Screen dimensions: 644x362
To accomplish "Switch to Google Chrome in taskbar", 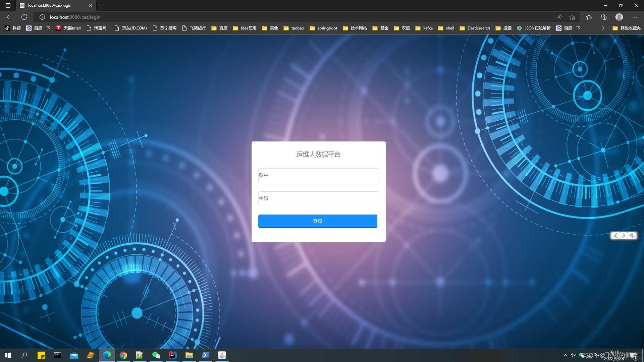I will [x=123, y=355].
